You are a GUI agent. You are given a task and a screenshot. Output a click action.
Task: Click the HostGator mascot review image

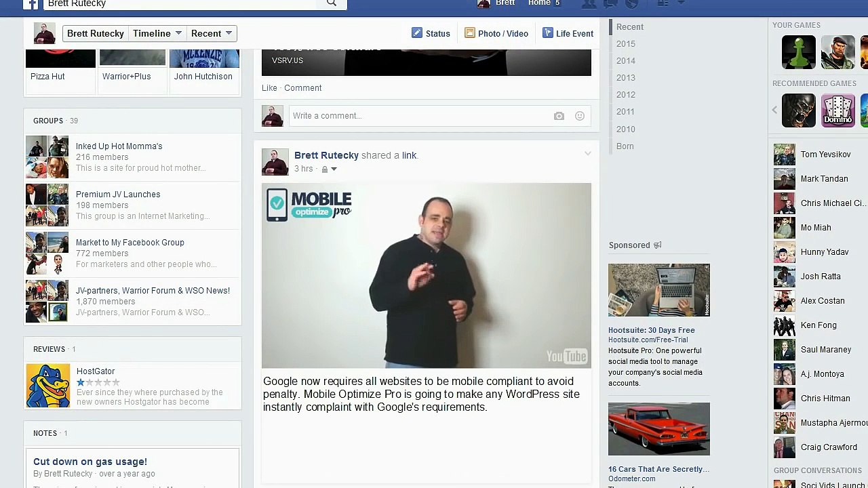click(47, 386)
